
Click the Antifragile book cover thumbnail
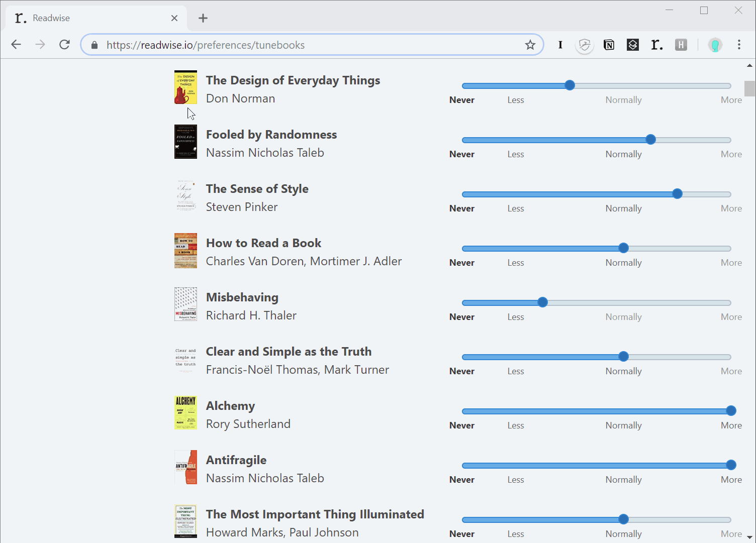[185, 467]
